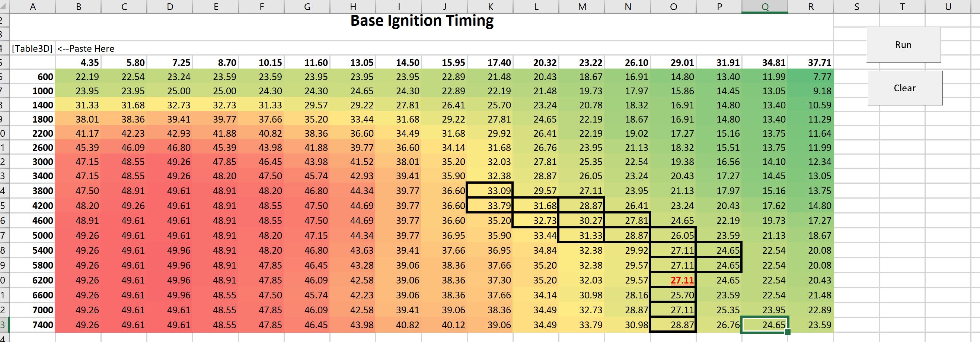This screenshot has width=980, height=342.
Task: Select the 17.40 column heading cell
Action: tap(499, 63)
